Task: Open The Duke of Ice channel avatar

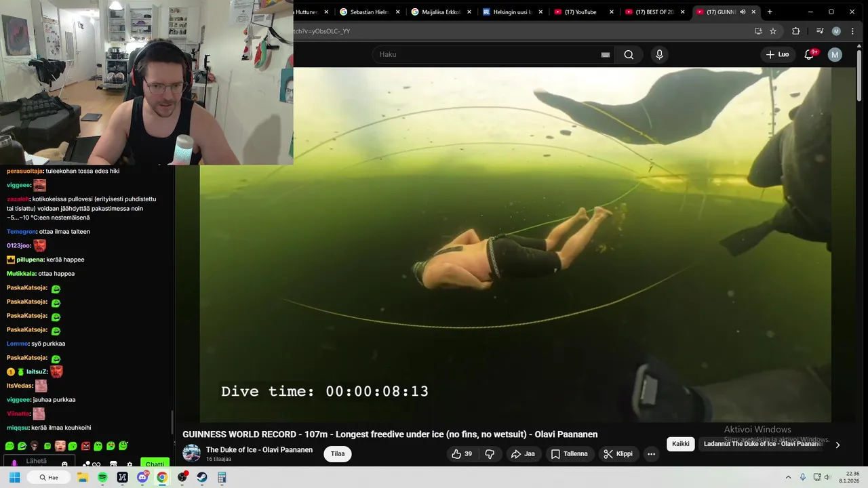Action: (x=192, y=453)
